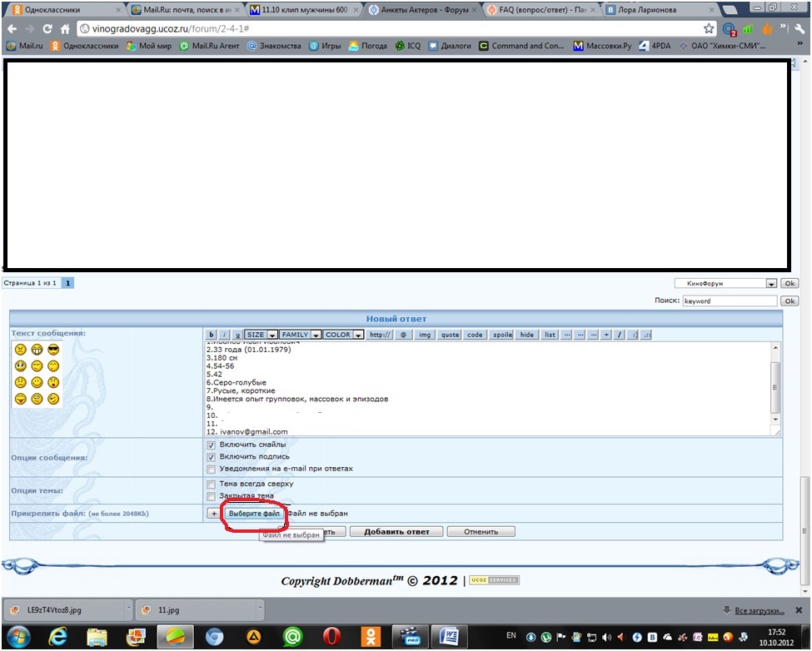The image size is (812, 651).
Task: Open the AIMP player from the taskbar
Action: pos(253,637)
